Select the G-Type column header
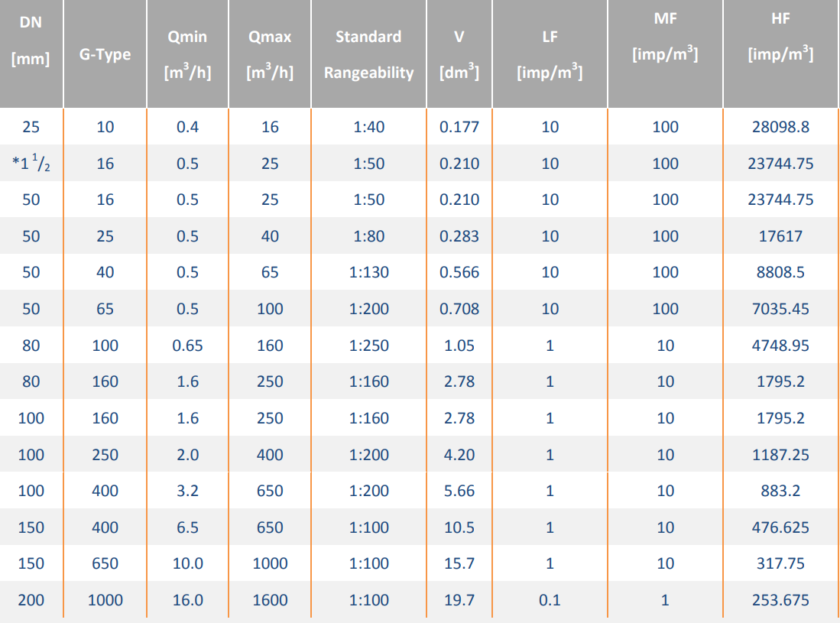Screen dimensions: 840x623 (105, 54)
